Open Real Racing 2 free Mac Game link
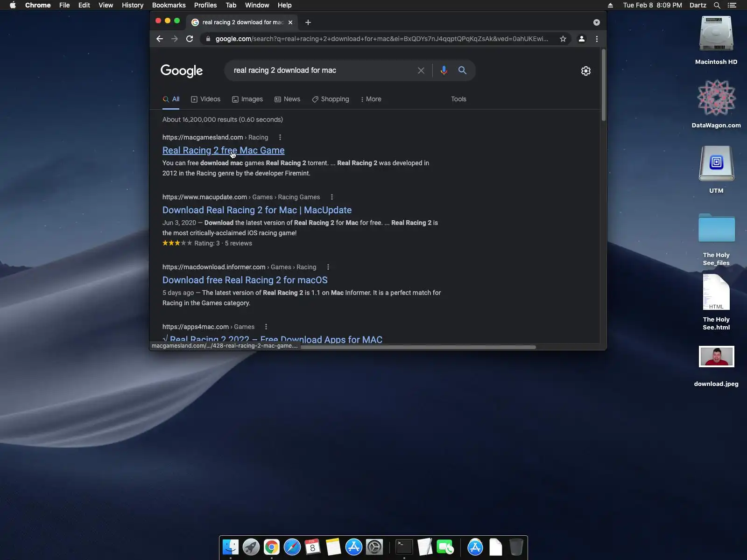The image size is (747, 560). click(223, 150)
